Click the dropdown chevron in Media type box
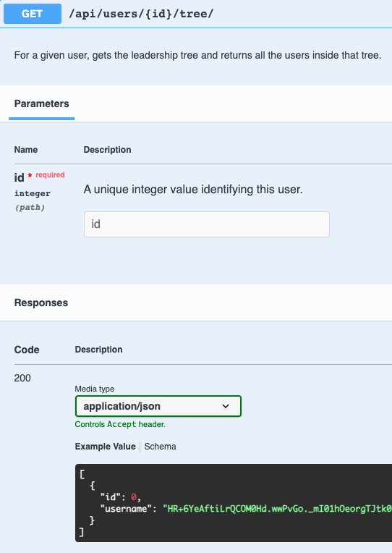 click(226, 406)
